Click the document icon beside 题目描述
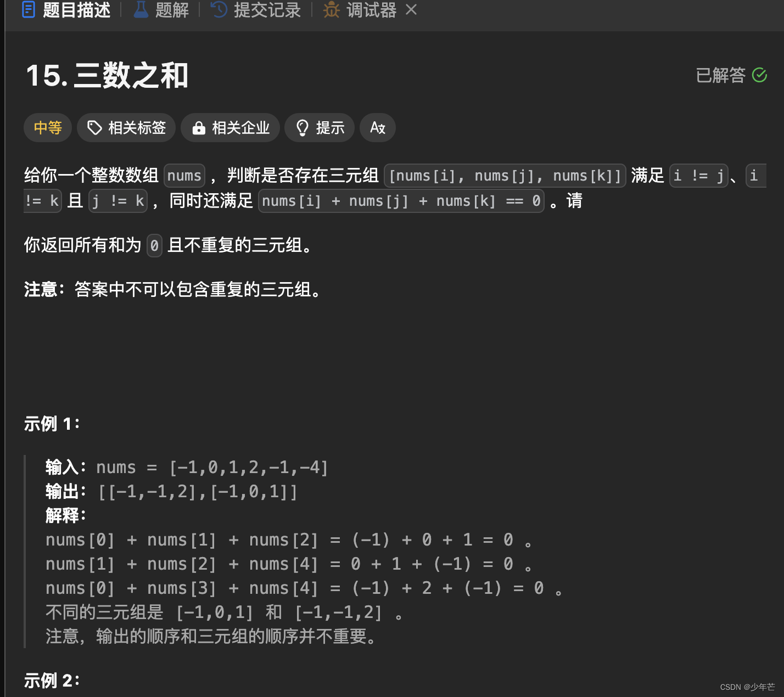The width and height of the screenshot is (784, 697). tap(29, 10)
